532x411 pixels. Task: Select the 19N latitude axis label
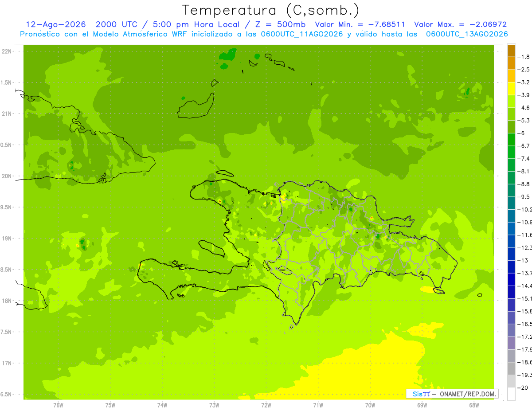pyautogui.click(x=7, y=239)
